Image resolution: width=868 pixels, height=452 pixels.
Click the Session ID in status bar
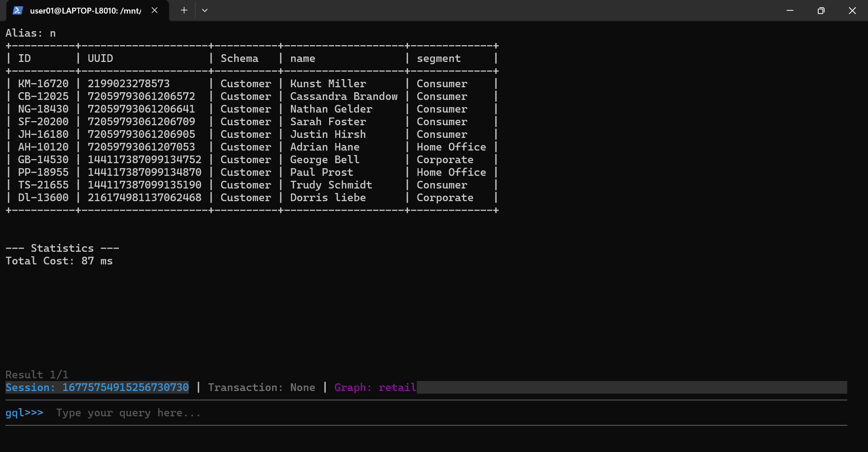click(97, 387)
